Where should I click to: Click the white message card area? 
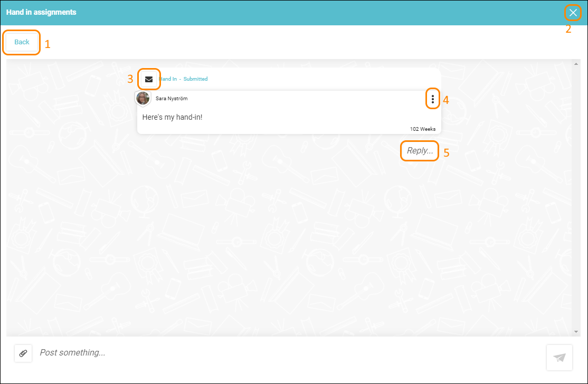click(x=289, y=112)
